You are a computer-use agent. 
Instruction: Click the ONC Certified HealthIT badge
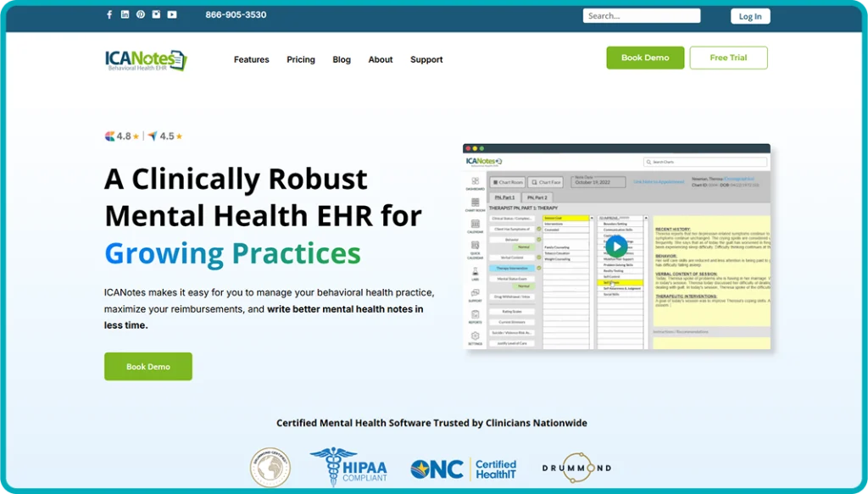point(464,469)
